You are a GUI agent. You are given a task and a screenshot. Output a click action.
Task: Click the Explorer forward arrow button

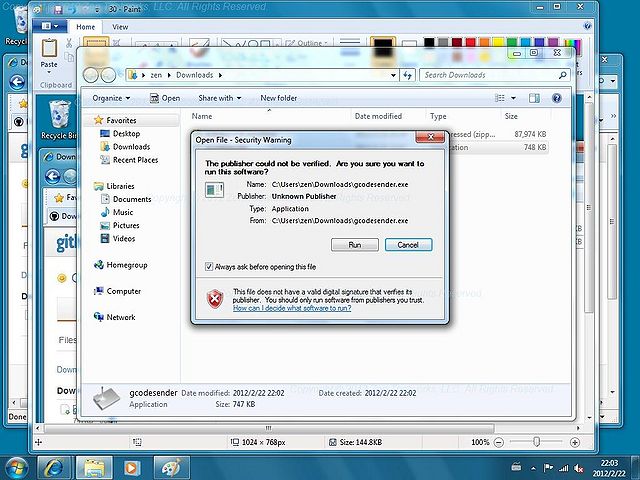108,75
